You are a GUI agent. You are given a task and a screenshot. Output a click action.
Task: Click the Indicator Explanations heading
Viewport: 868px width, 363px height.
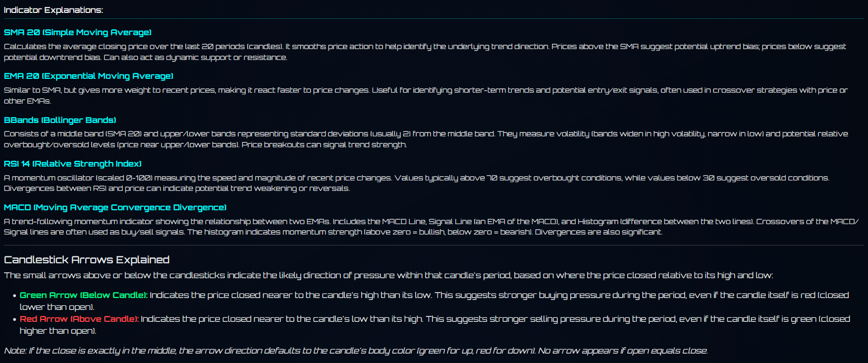pyautogui.click(x=54, y=10)
